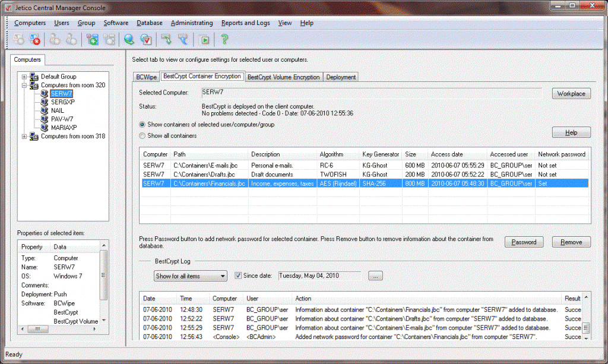
Task: Open the Software menu
Action: click(116, 23)
